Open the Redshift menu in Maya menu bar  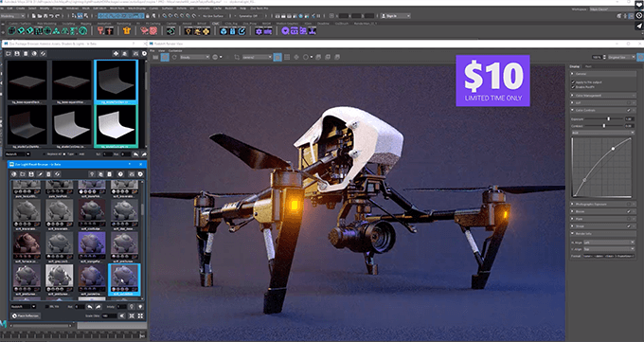tap(231, 9)
